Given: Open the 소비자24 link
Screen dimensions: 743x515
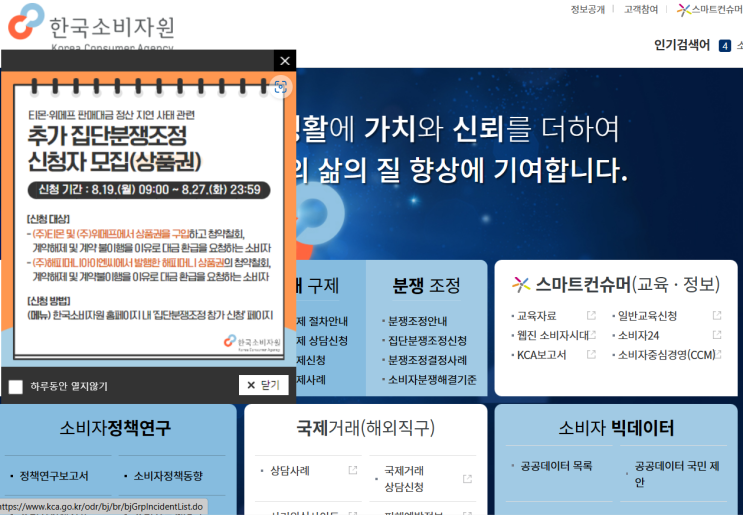Looking at the screenshot, I should pos(638,335).
